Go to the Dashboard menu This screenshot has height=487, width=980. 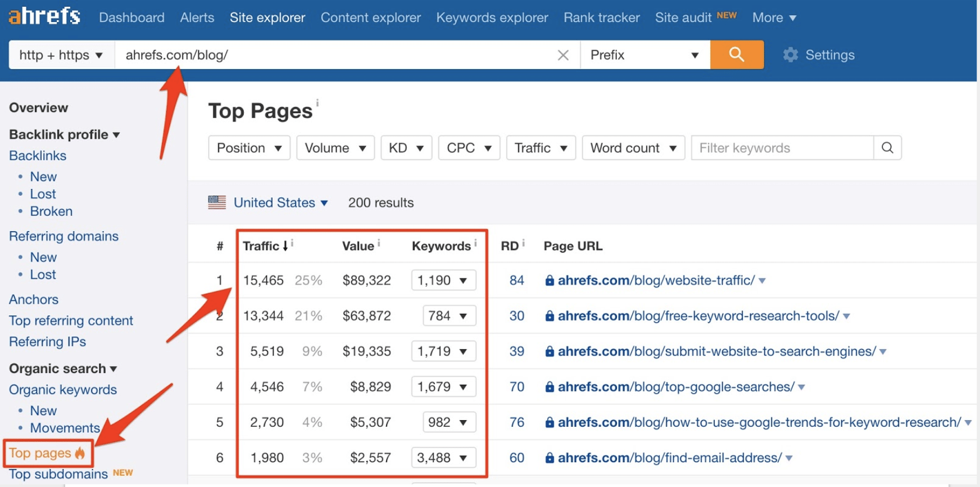[x=131, y=17]
